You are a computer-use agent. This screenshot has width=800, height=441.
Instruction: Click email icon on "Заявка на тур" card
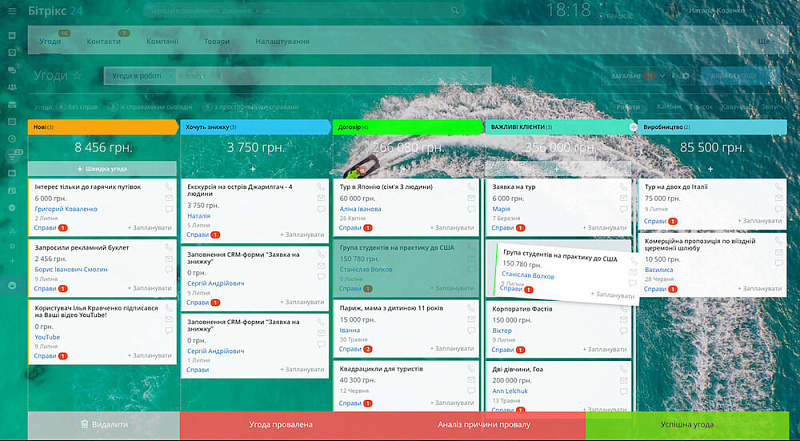(x=623, y=199)
